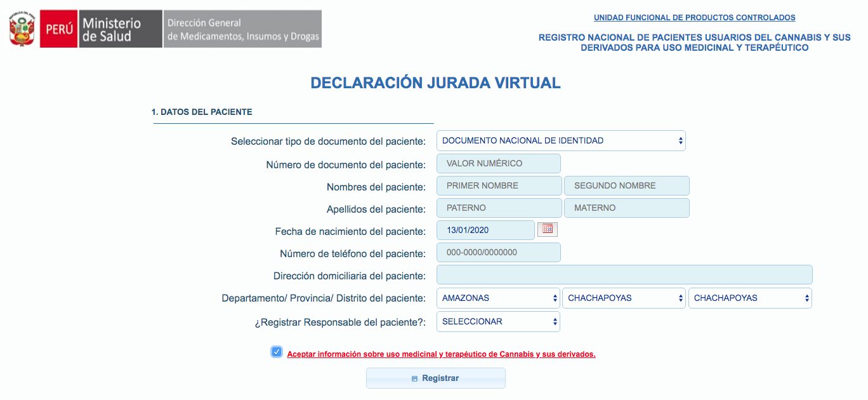Click the Peru coat of arms logo

(x=22, y=29)
